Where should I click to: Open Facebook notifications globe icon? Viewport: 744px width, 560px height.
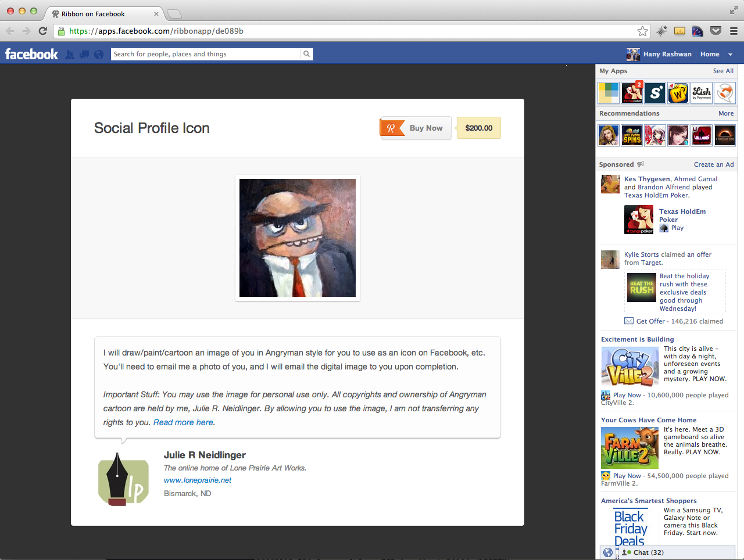click(99, 54)
